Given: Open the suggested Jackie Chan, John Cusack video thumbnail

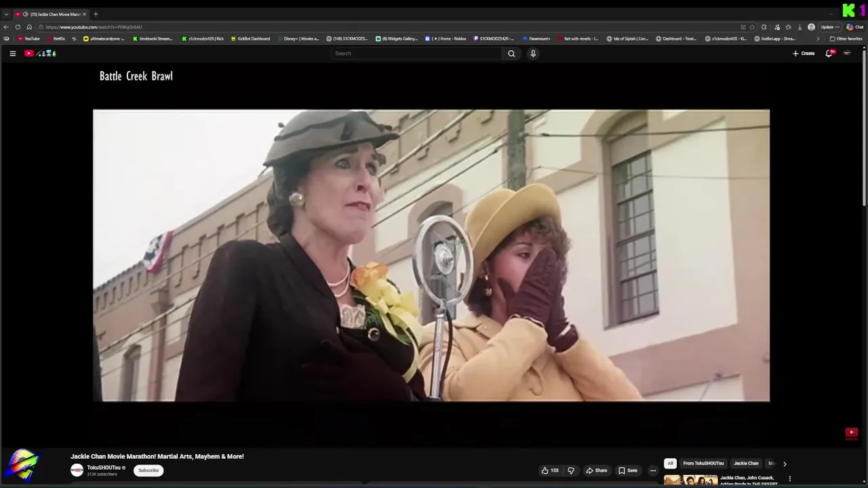Looking at the screenshot, I should 690,481.
